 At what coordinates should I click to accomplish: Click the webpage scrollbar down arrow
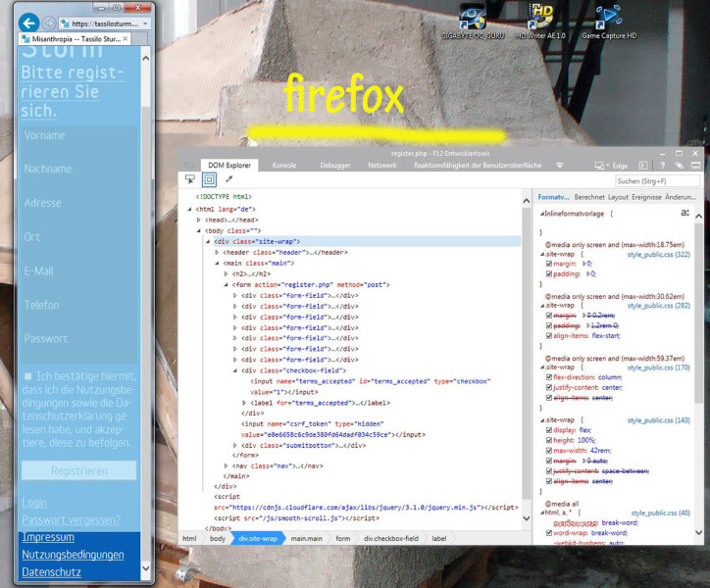145,567
